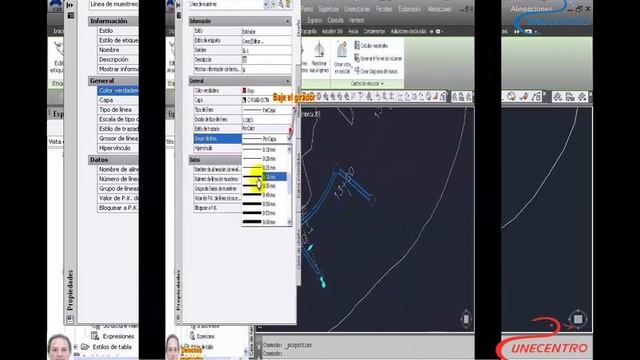
Task: Click Expresiones item in enlarged inset tree
Action: click(x=118, y=336)
